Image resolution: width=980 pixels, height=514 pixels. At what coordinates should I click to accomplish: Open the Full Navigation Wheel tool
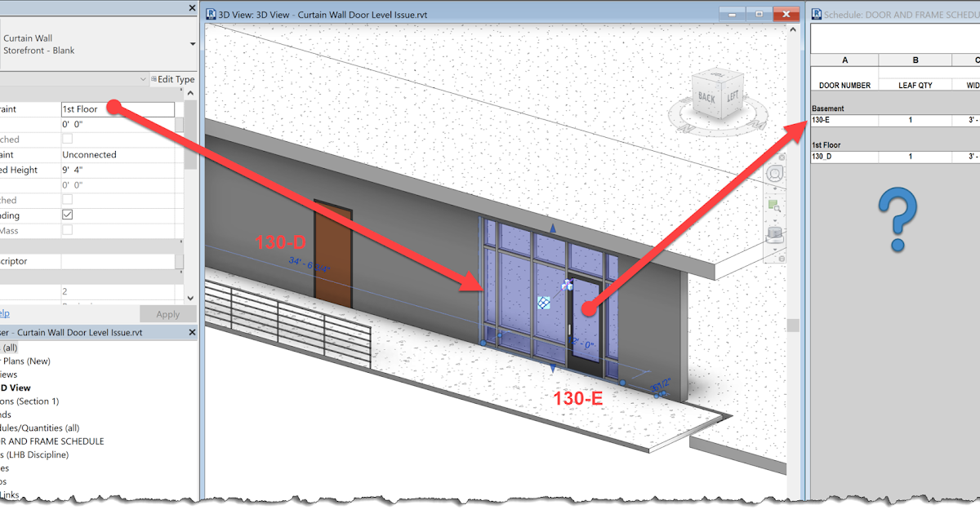click(774, 173)
